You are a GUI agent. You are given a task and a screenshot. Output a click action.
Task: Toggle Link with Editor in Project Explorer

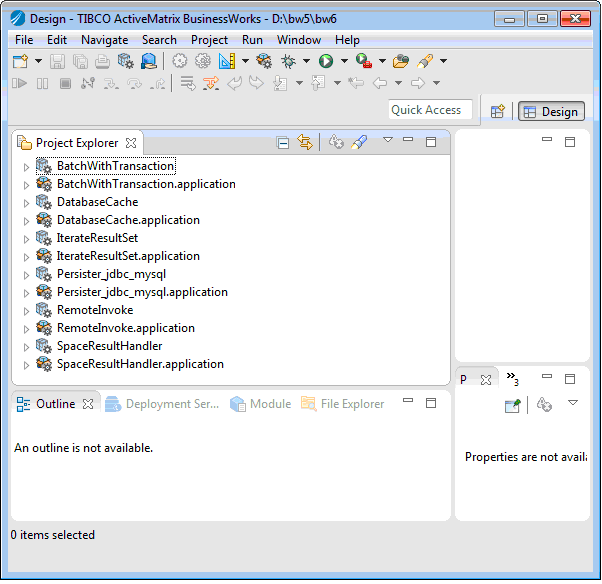[305, 142]
